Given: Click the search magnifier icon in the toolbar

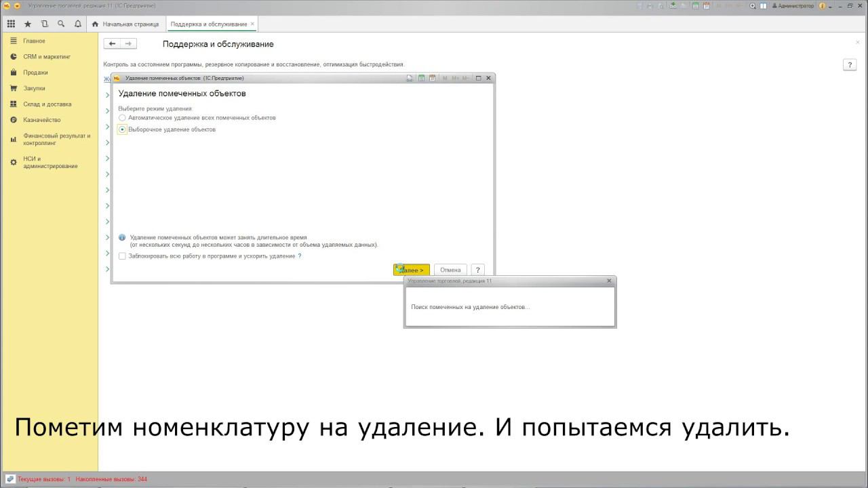Looking at the screenshot, I should (x=61, y=24).
